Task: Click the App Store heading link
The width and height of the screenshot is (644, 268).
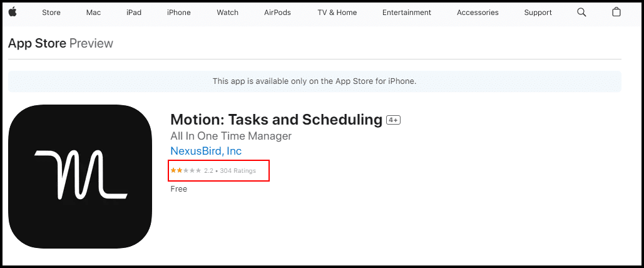Action: pyautogui.click(x=38, y=43)
